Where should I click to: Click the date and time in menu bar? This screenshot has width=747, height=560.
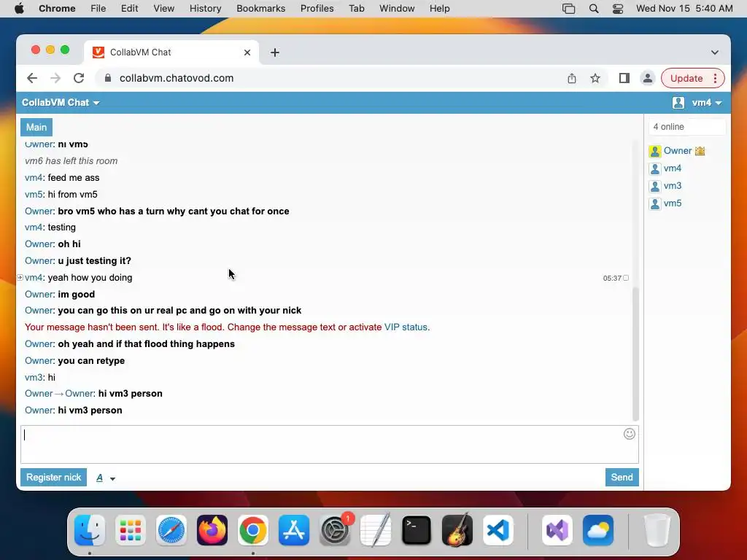(684, 9)
